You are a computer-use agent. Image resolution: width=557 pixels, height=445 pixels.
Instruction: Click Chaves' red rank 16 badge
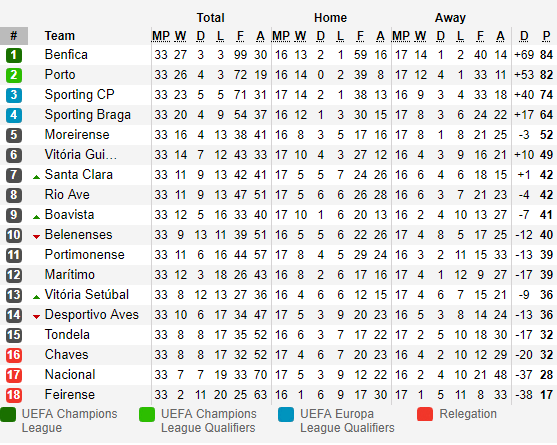[13, 355]
